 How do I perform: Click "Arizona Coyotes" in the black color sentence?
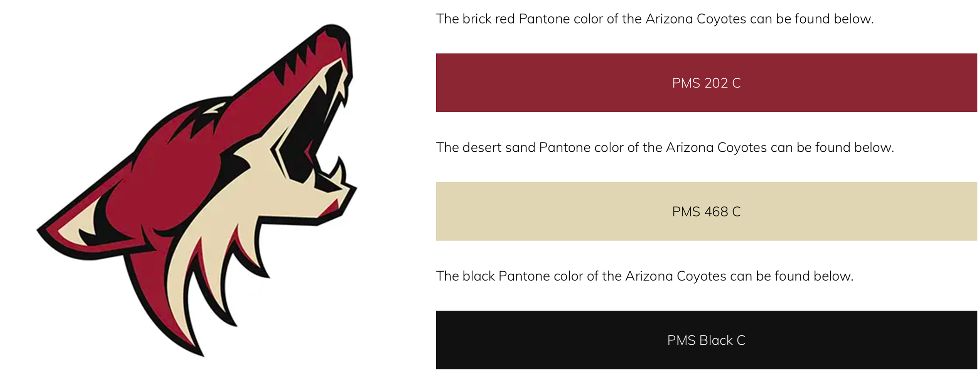coord(676,276)
